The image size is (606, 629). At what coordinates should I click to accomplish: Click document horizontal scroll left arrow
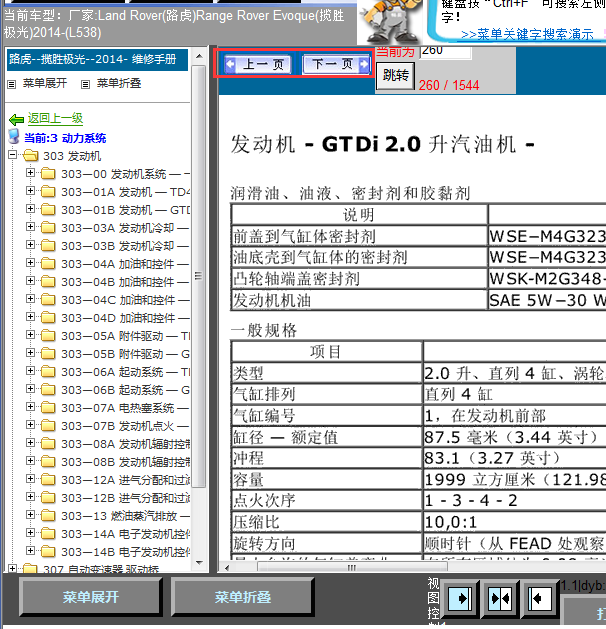tap(227, 568)
